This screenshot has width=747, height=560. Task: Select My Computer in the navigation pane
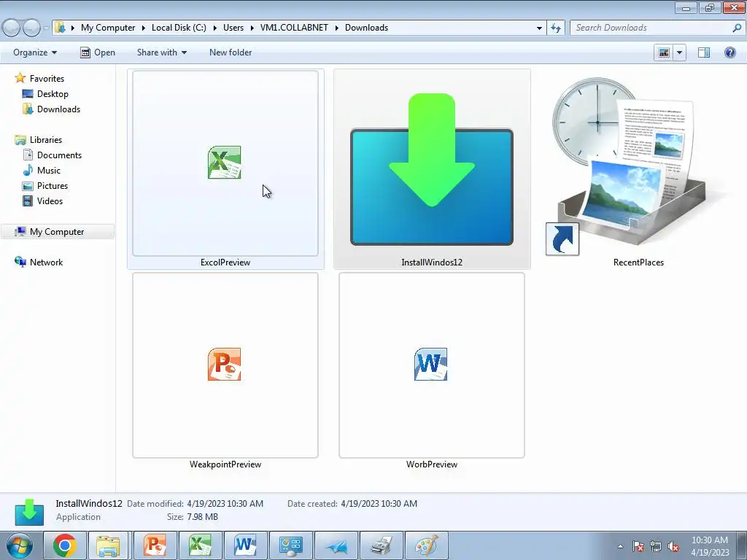(x=57, y=231)
